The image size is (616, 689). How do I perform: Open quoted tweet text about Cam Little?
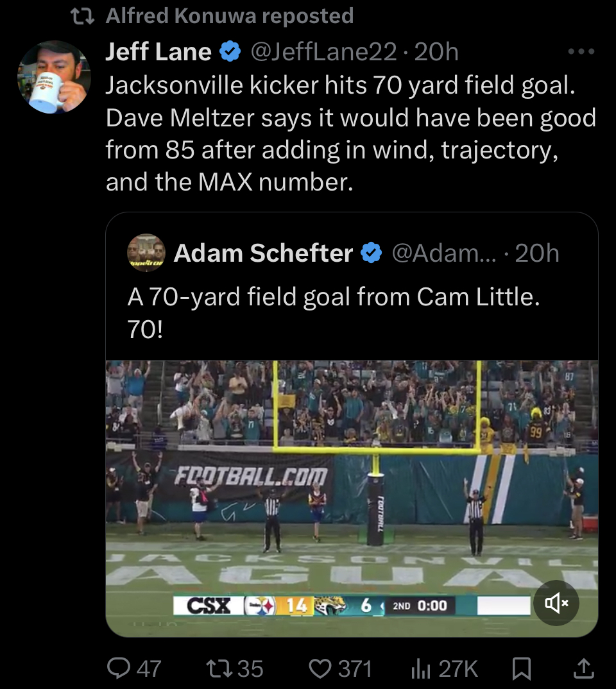pyautogui.click(x=334, y=309)
